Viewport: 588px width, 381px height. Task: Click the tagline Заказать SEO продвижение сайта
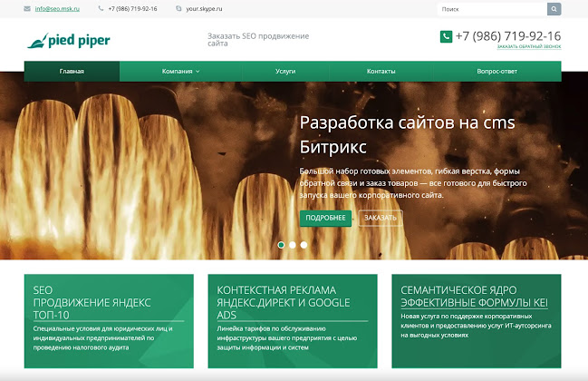[258, 39]
